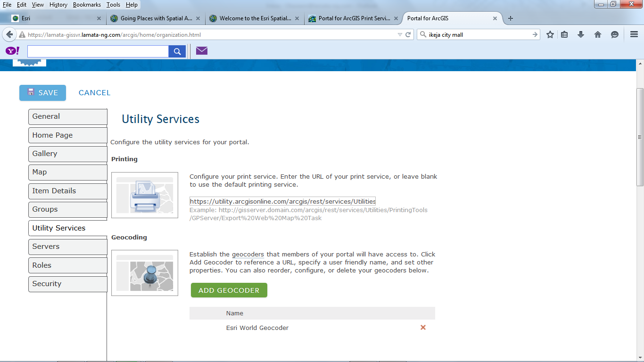Click the SAVE button
The width and height of the screenshot is (644, 362).
(x=42, y=93)
